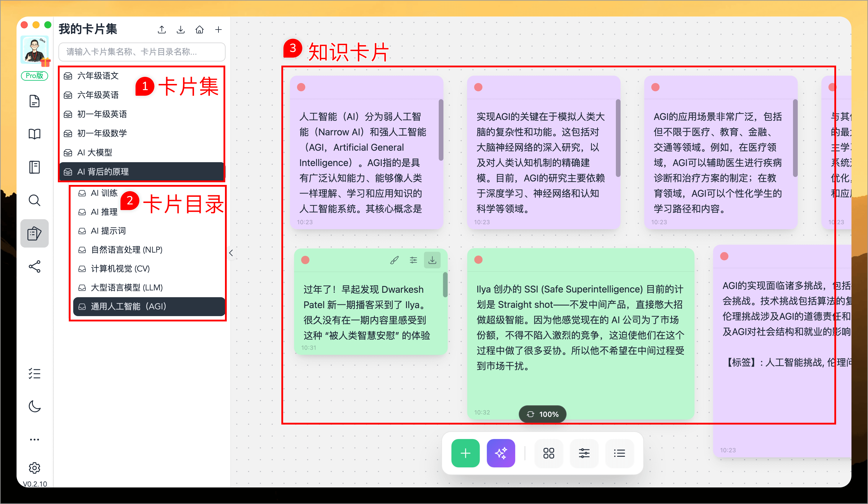Open the AI sparkle generation tool

coord(501,453)
